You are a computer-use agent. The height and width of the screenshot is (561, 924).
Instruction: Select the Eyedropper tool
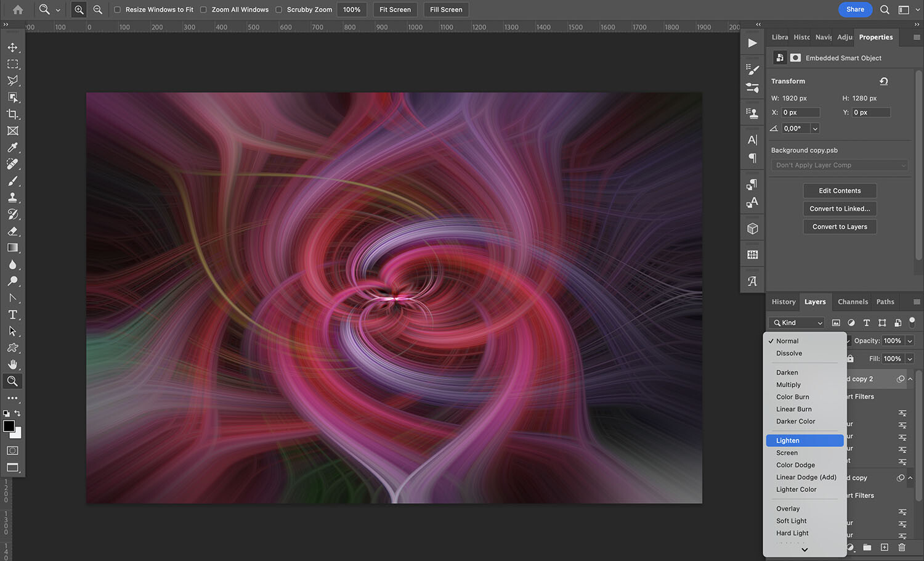12,147
